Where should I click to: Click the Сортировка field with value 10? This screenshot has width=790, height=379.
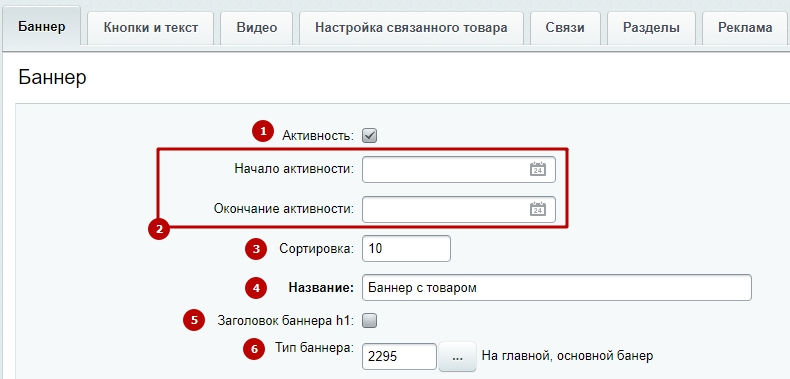(x=406, y=248)
